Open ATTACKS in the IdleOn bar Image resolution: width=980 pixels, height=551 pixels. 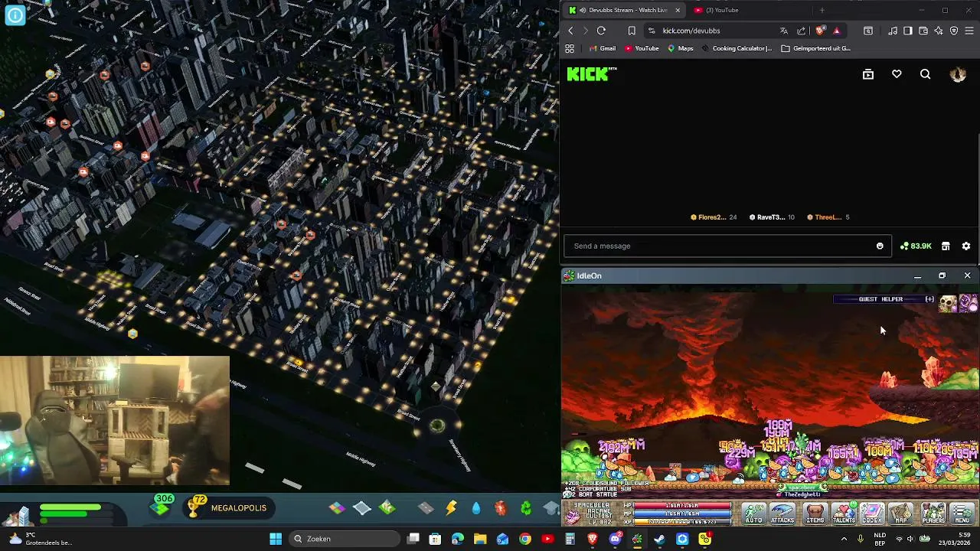click(782, 513)
